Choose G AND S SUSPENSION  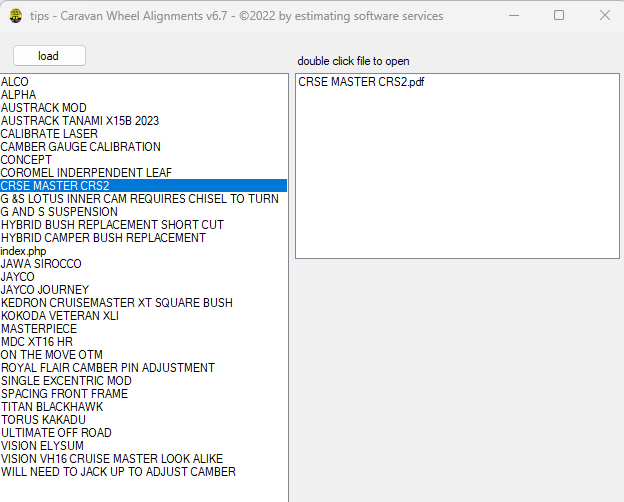pos(144,212)
